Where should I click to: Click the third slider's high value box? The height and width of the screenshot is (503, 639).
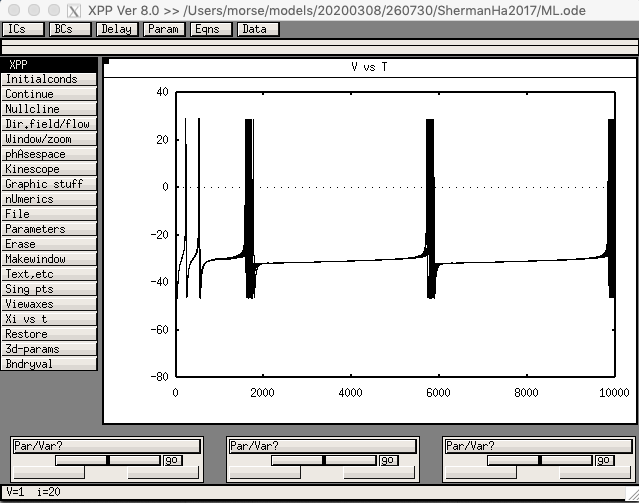tap(595, 473)
